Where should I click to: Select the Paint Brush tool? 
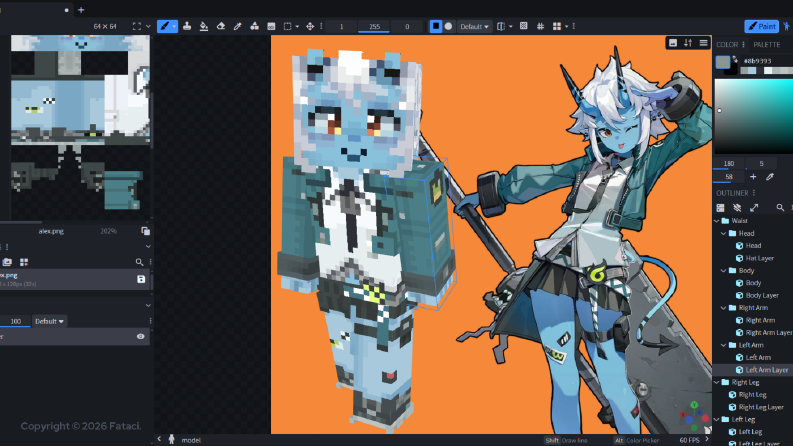[164, 26]
